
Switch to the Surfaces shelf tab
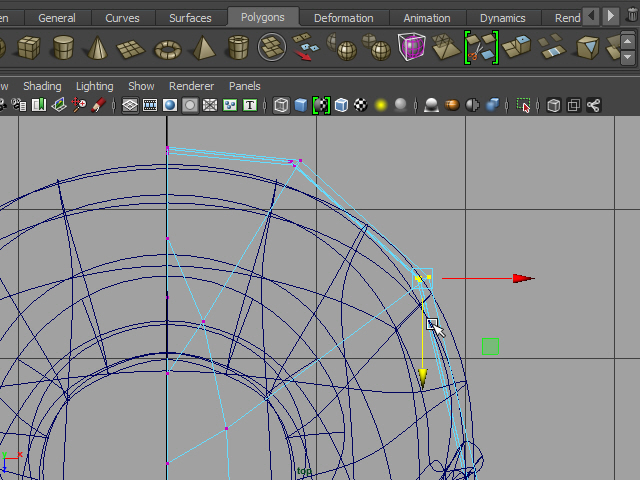(190, 18)
